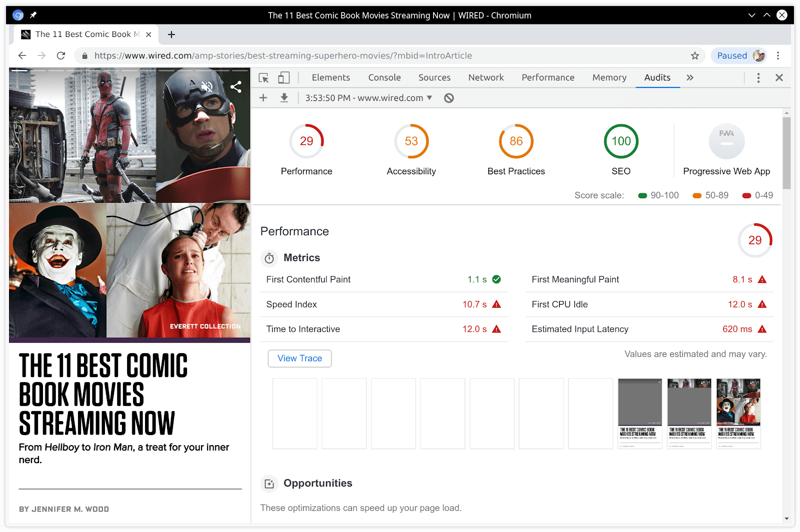Viewport: 800px width, 532px height.
Task: Click First Contentful Paint green check icon
Action: pos(496,279)
